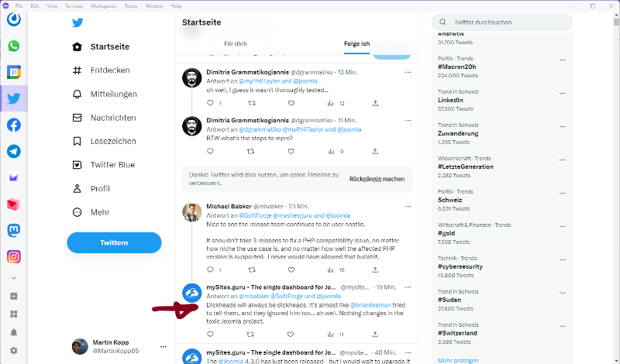Open Twitter Blue page
Image resolution: width=620 pixels, height=364 pixels.
click(x=104, y=165)
